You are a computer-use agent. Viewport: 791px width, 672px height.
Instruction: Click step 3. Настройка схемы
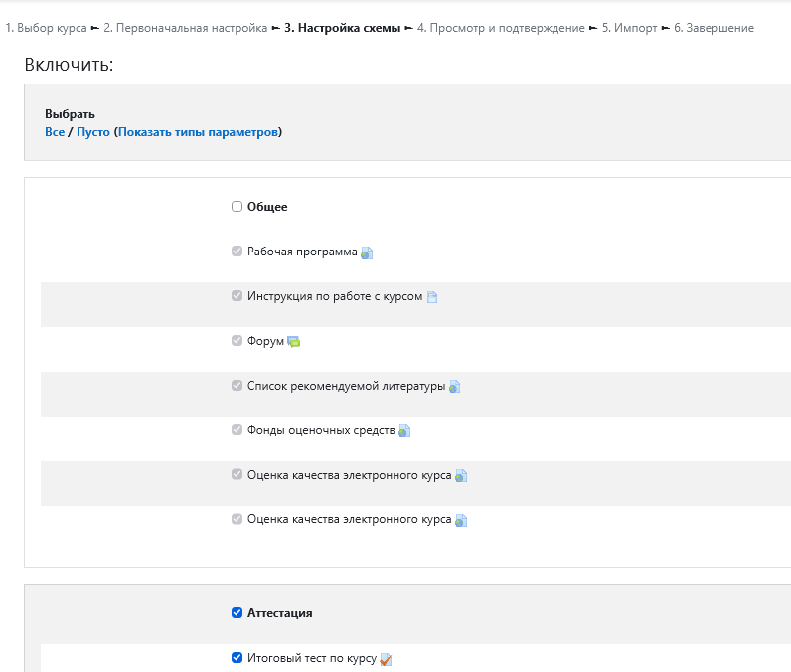coord(343,28)
